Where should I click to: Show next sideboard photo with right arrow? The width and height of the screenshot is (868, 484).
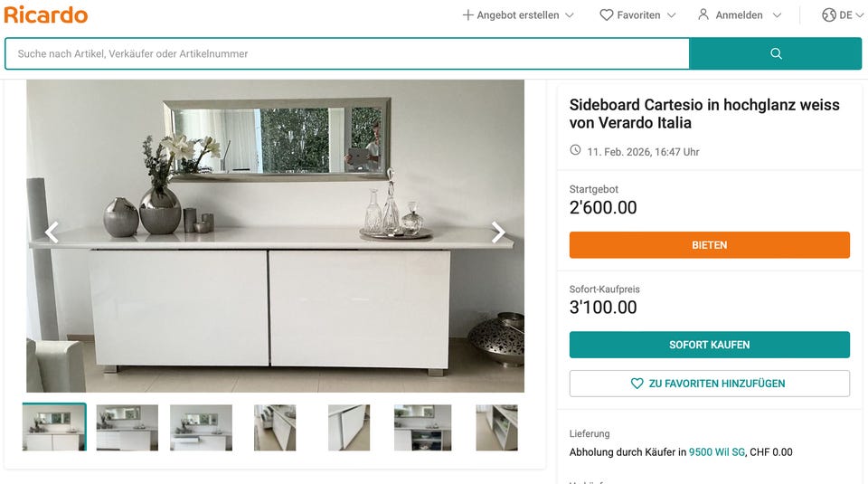pos(498,233)
